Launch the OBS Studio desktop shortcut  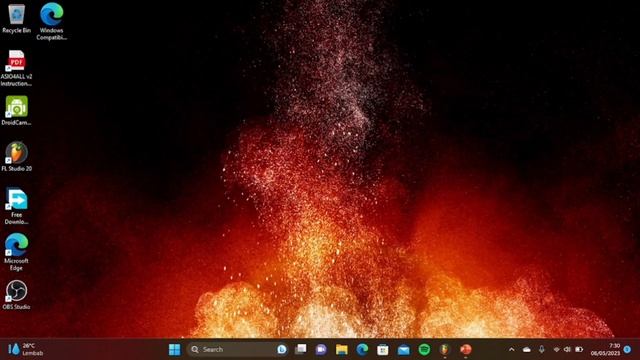click(16, 295)
